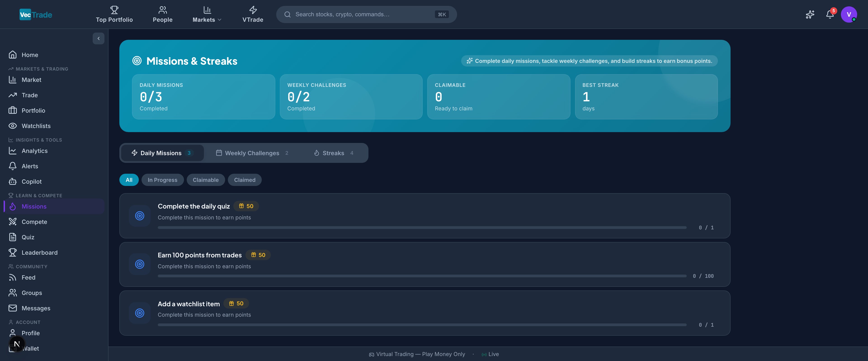
Task: Open Alerts in sidebar
Action: (x=54, y=166)
